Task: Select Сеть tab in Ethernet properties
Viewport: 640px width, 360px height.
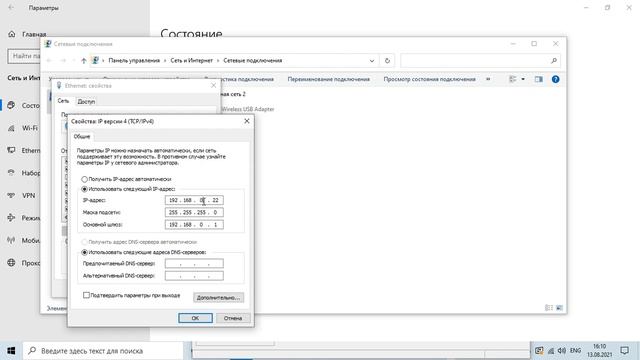Action: [63, 101]
